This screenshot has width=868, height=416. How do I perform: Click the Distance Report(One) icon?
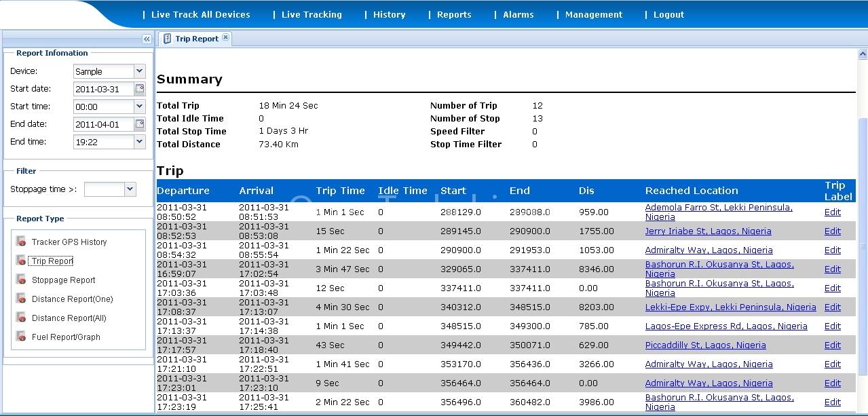click(21, 299)
